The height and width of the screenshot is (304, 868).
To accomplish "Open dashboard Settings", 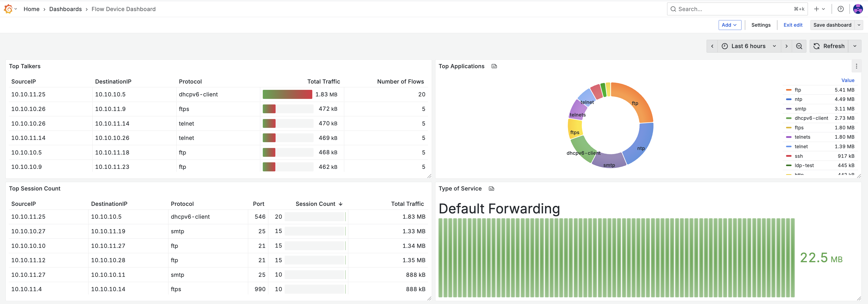I will (x=761, y=25).
